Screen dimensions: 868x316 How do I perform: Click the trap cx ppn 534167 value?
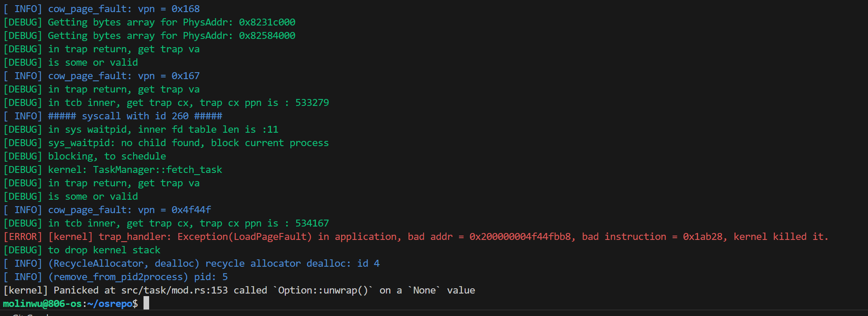tap(312, 223)
